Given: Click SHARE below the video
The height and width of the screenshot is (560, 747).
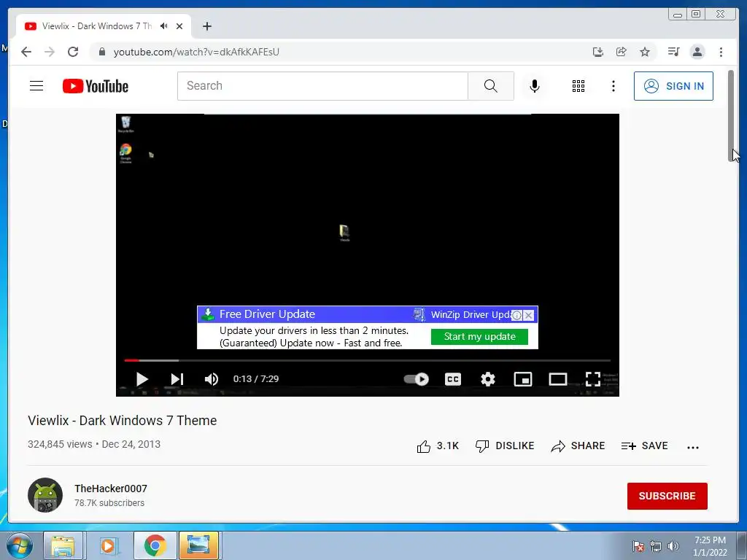Looking at the screenshot, I should click(578, 446).
